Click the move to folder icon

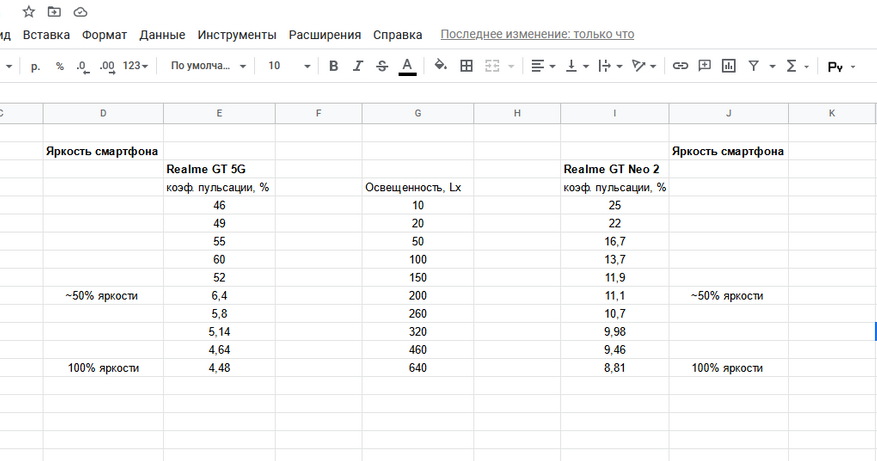pos(54,12)
